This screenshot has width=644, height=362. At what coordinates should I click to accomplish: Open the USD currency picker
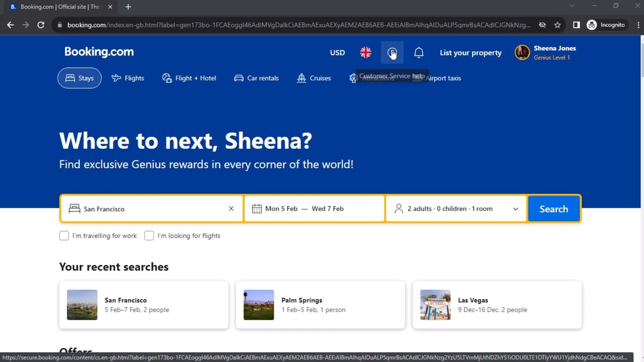tap(337, 53)
